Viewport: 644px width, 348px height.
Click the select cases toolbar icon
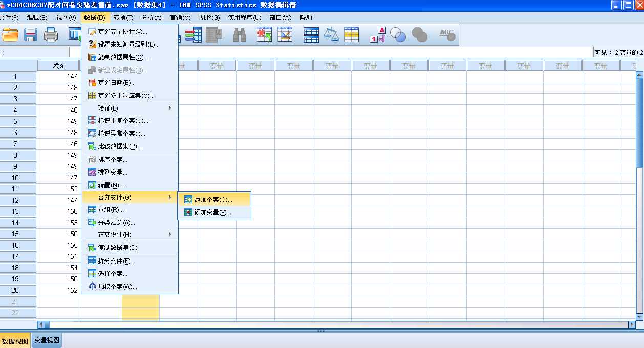coord(352,35)
